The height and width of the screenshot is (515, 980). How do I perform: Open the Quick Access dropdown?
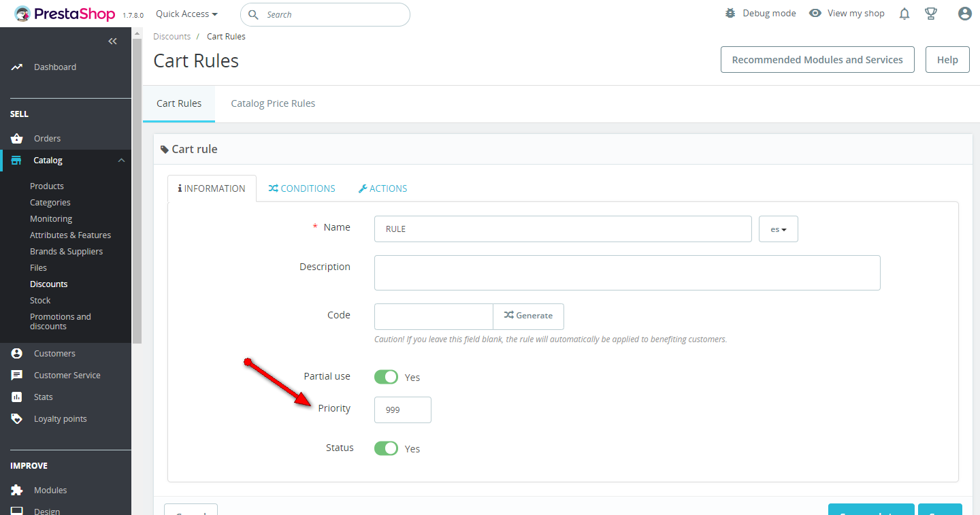pyautogui.click(x=186, y=14)
